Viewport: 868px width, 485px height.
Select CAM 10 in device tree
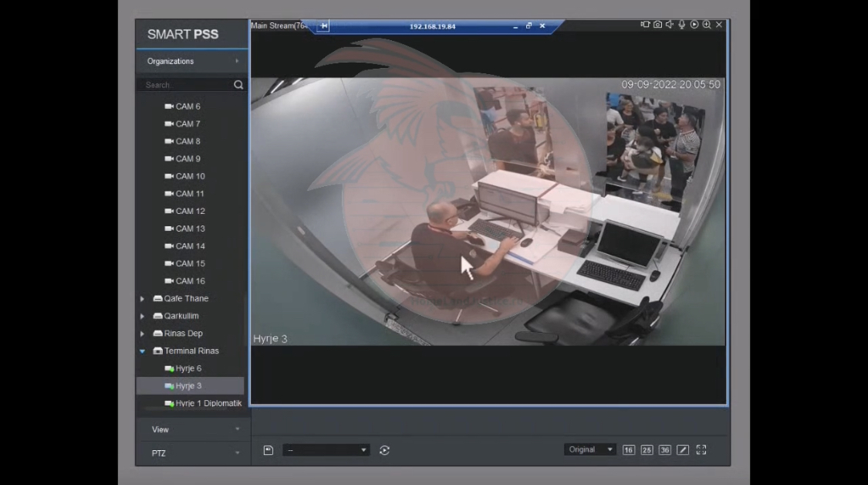pos(190,176)
